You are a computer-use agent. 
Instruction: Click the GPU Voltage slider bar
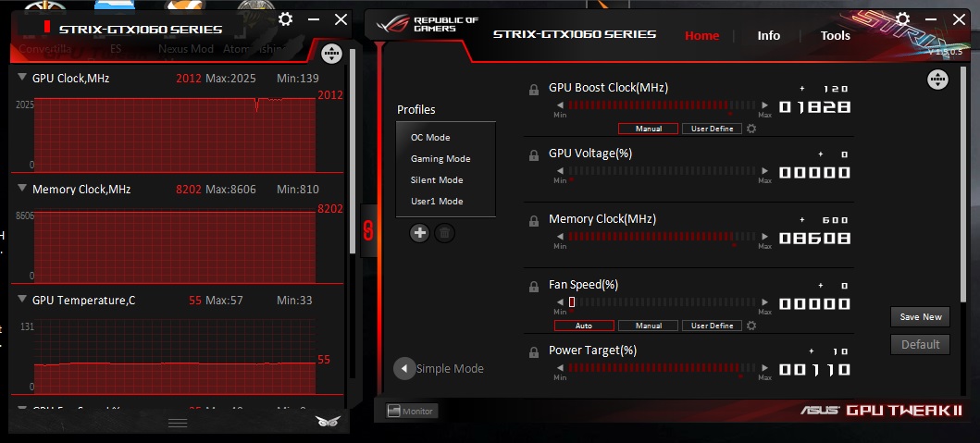[x=663, y=170]
